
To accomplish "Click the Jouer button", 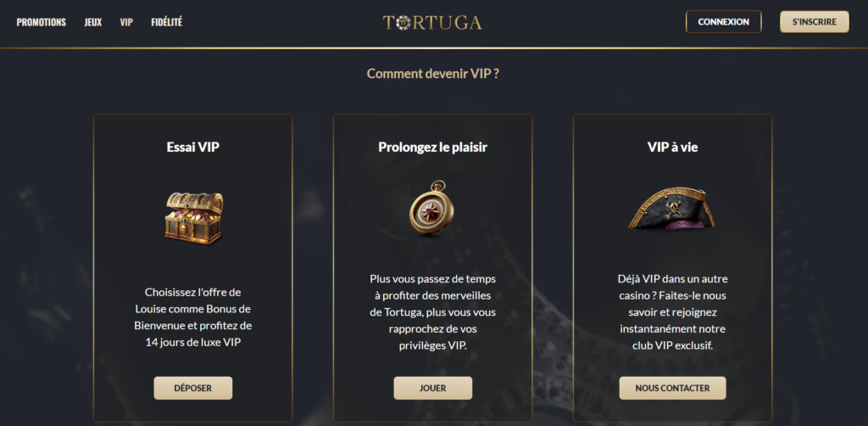I will point(433,388).
